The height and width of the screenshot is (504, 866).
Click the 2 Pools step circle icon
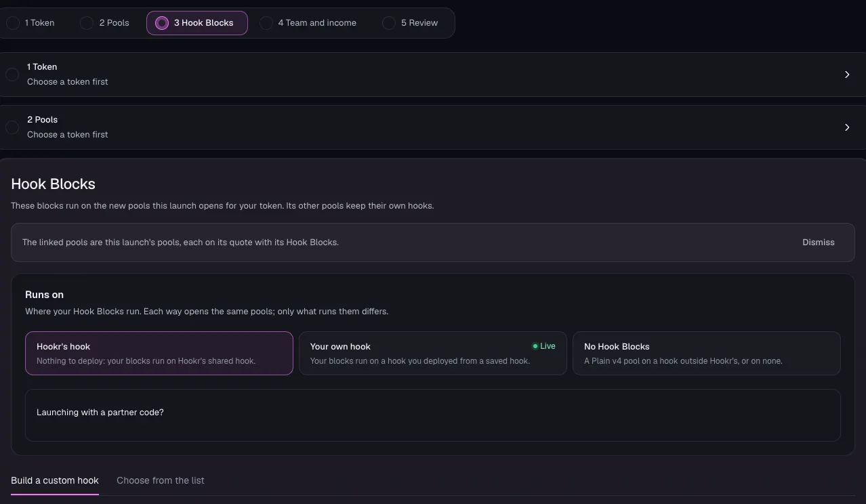87,23
